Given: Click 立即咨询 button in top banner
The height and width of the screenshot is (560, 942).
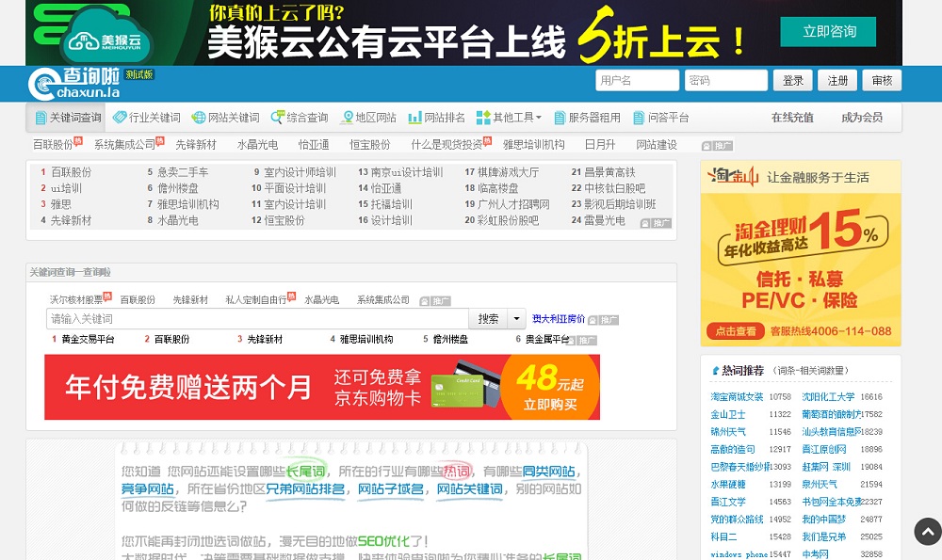Looking at the screenshot, I should coord(828,32).
